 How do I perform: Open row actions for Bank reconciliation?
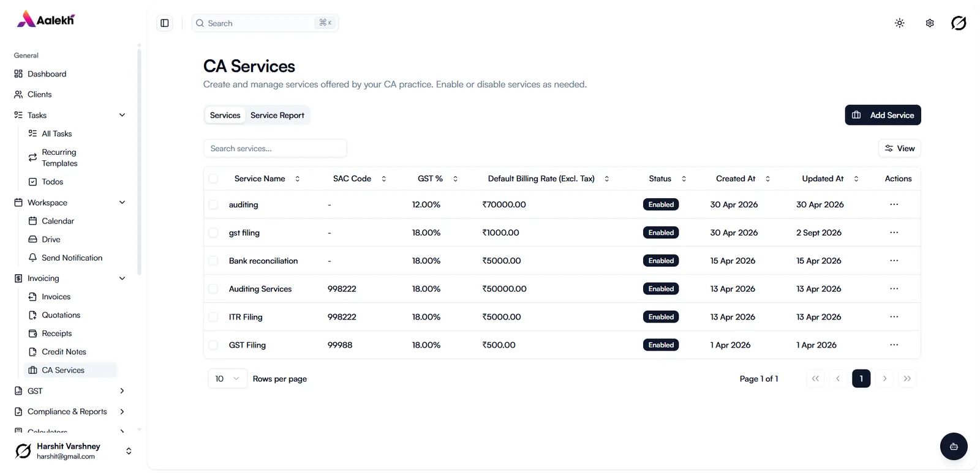pyautogui.click(x=894, y=261)
